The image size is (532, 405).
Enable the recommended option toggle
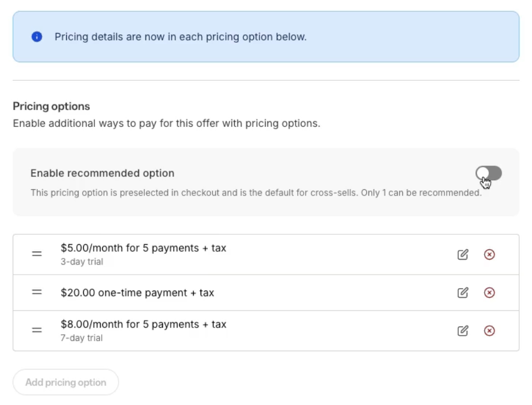click(x=488, y=173)
